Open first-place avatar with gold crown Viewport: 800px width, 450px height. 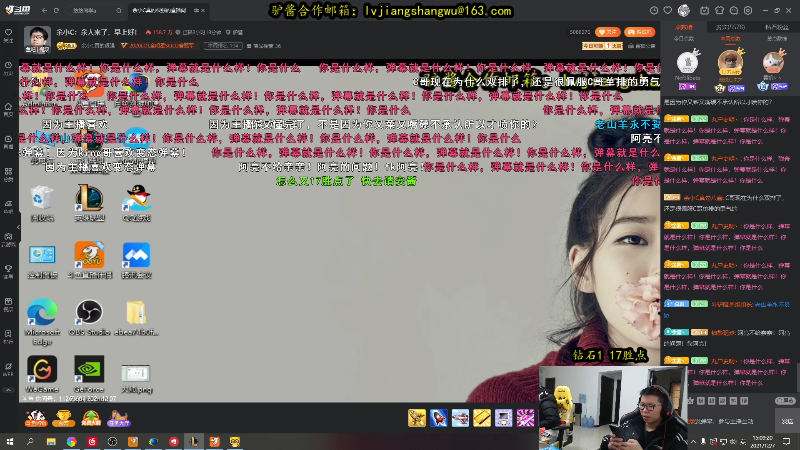point(730,62)
